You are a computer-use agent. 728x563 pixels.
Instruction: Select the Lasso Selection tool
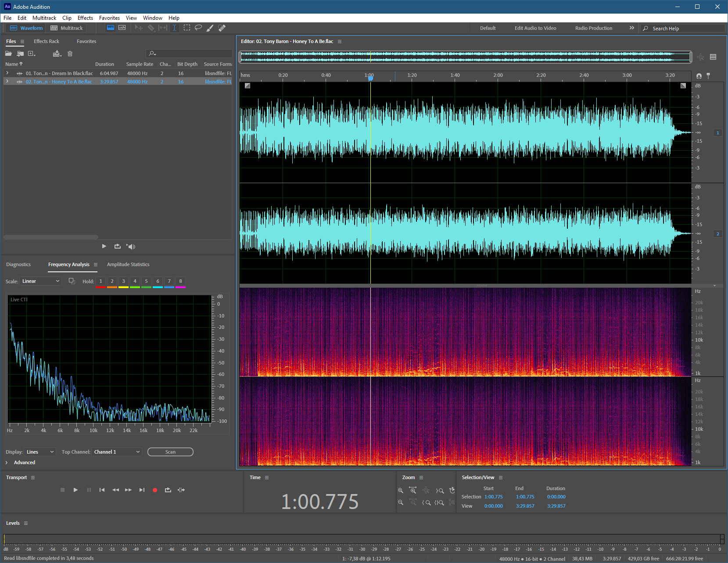198,28
